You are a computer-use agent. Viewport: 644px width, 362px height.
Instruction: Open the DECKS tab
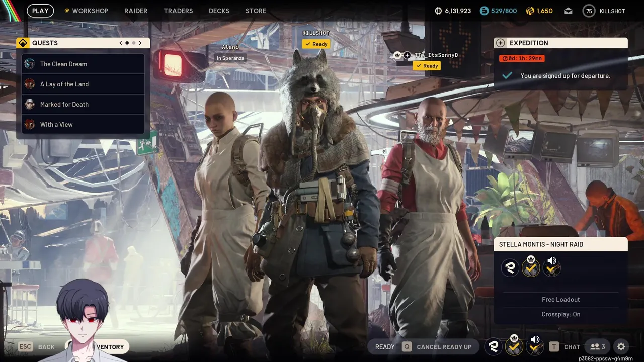(219, 11)
